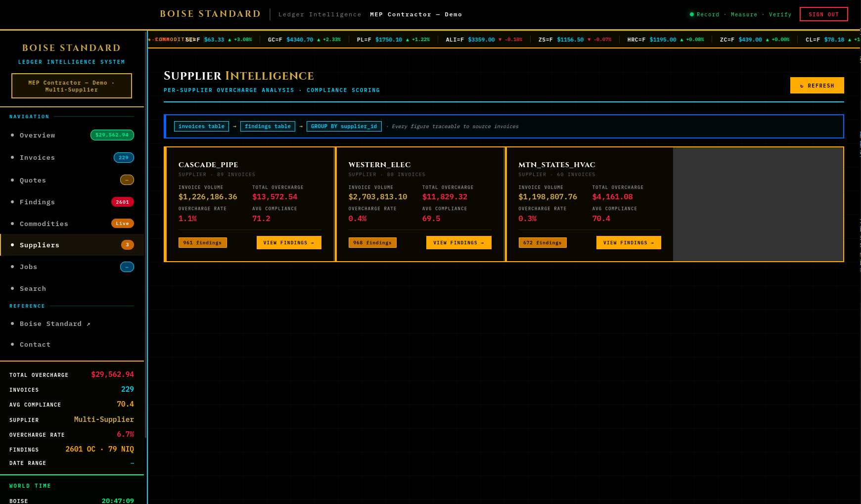Click the Sign Out button

click(823, 14)
